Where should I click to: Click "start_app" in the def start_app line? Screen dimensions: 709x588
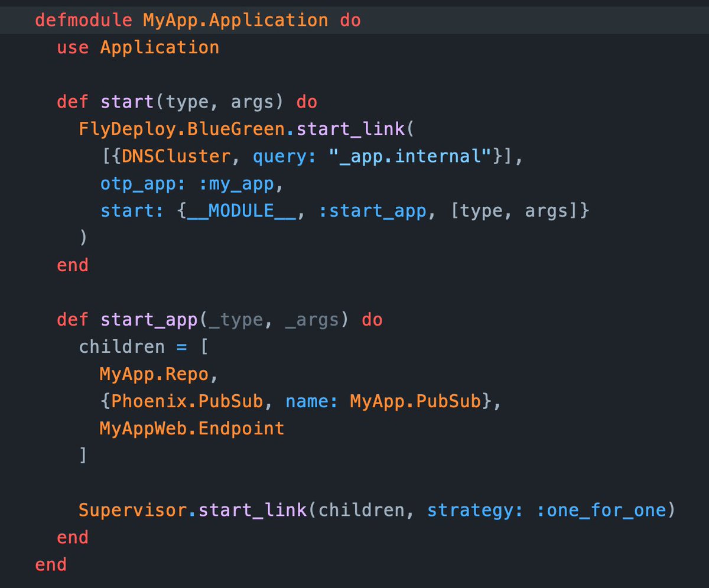coord(148,320)
